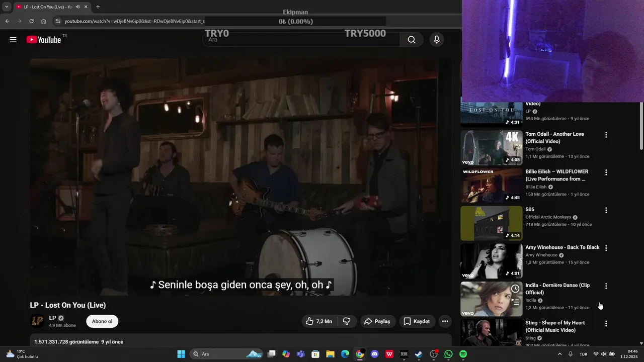Open File Explorer from the taskbar
This screenshot has width=644, height=362.
point(330,354)
